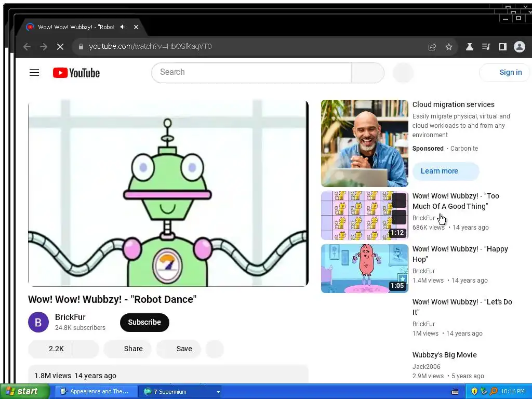
Task: Click the address bar URL
Action: (x=150, y=46)
